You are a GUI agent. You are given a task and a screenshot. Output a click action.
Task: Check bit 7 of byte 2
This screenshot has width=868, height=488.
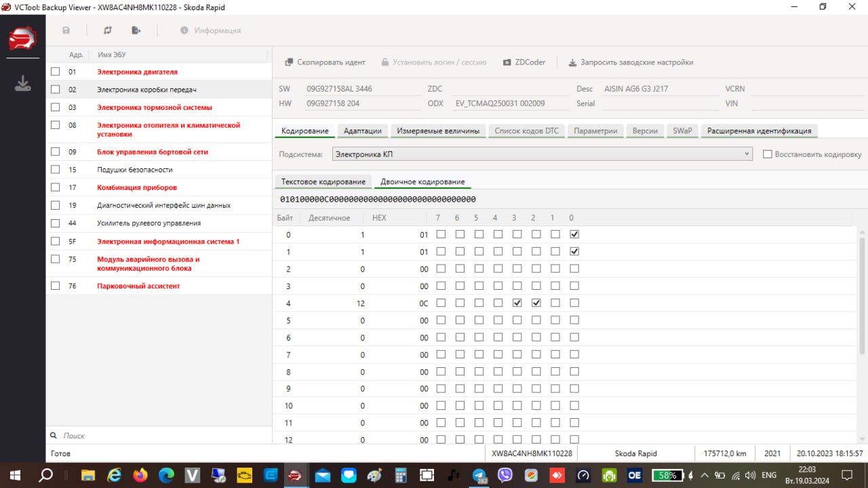click(441, 269)
